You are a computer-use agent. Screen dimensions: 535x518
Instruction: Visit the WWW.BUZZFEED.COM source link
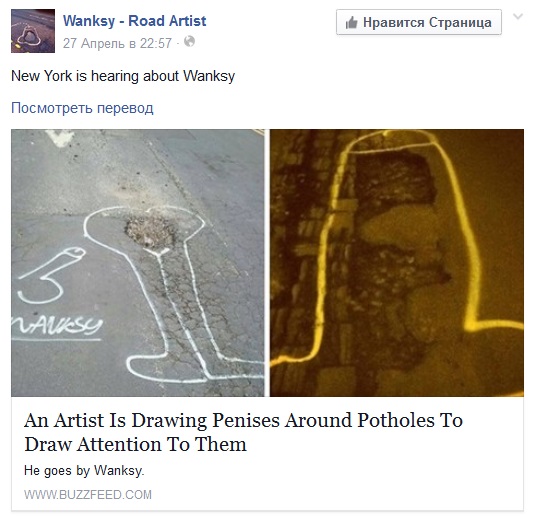tap(88, 495)
